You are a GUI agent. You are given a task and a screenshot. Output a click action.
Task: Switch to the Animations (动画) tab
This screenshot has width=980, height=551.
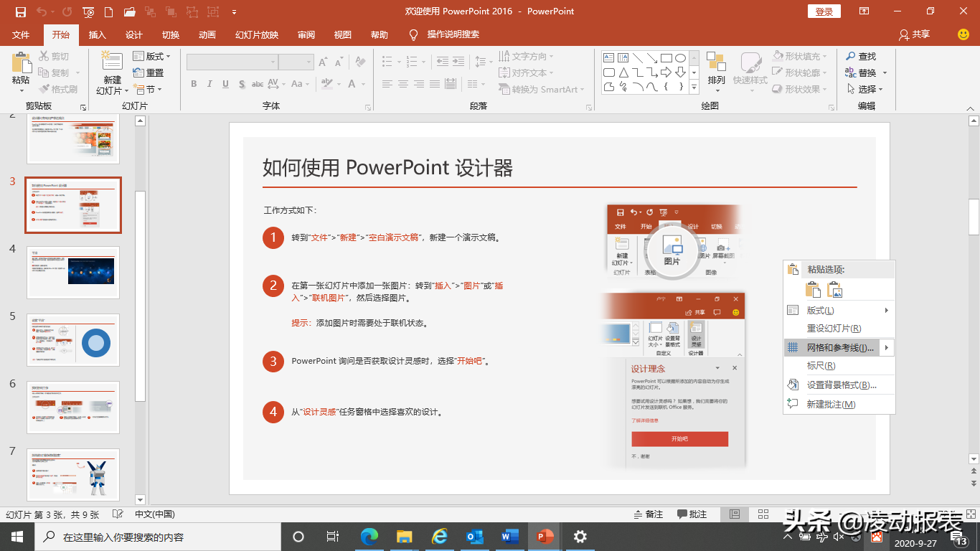(207, 34)
